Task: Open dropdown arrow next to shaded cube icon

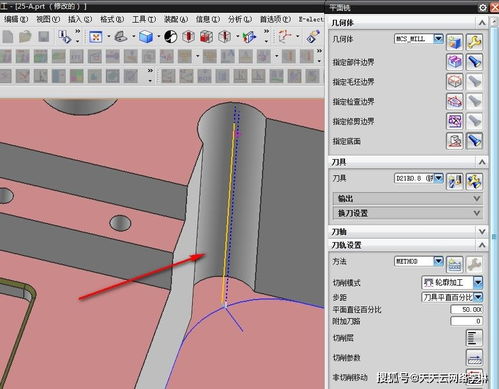Action: pyautogui.click(x=159, y=36)
